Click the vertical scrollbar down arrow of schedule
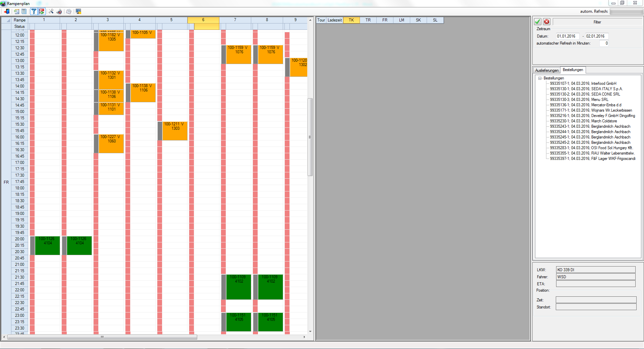Screen dimensions: 644x349 pos(310,332)
